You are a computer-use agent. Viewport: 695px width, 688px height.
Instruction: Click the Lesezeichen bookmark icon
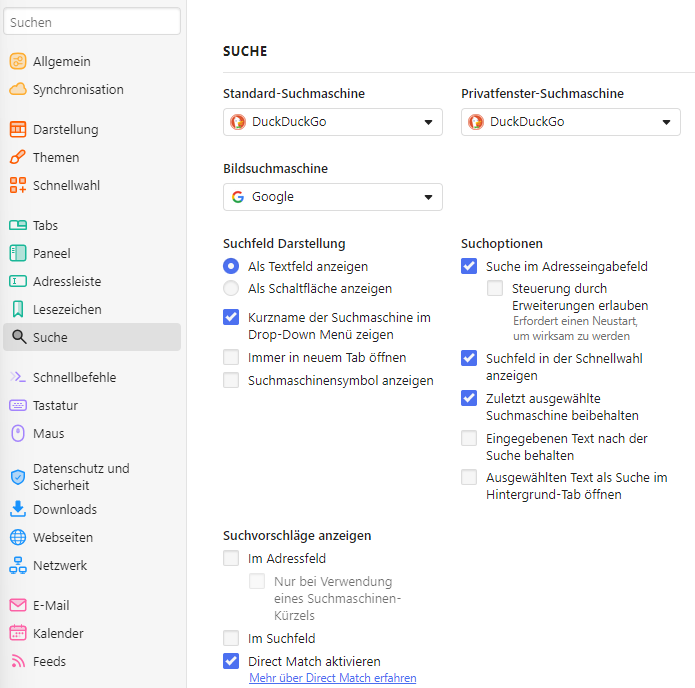(18, 309)
